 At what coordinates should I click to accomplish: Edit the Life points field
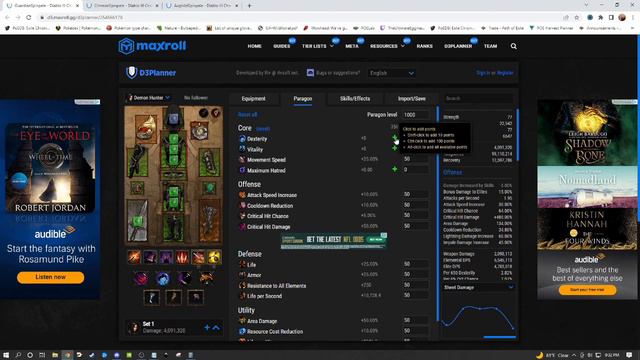pos(416,264)
